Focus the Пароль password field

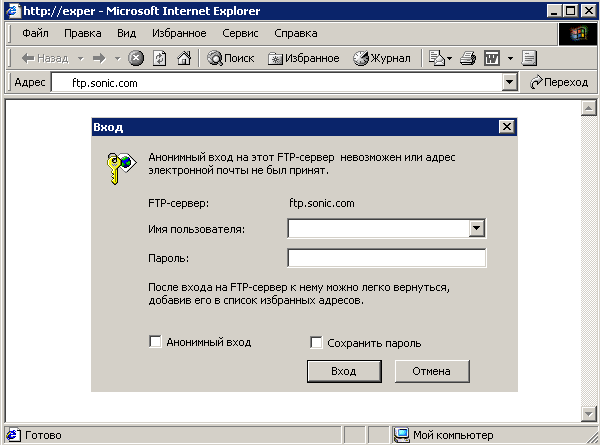pyautogui.click(x=386, y=258)
